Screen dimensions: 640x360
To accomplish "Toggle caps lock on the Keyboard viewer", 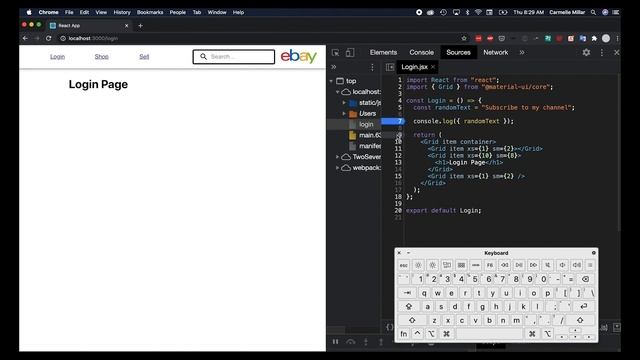I will click(408, 306).
